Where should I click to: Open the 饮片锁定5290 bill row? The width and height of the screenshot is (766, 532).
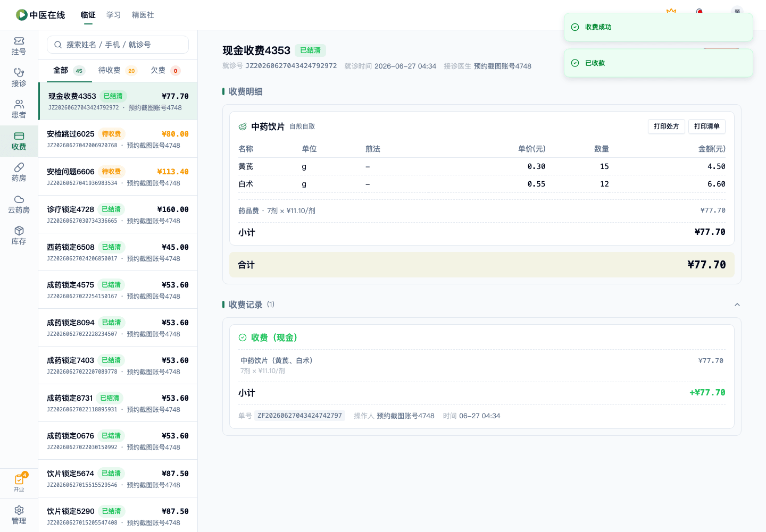point(118,514)
